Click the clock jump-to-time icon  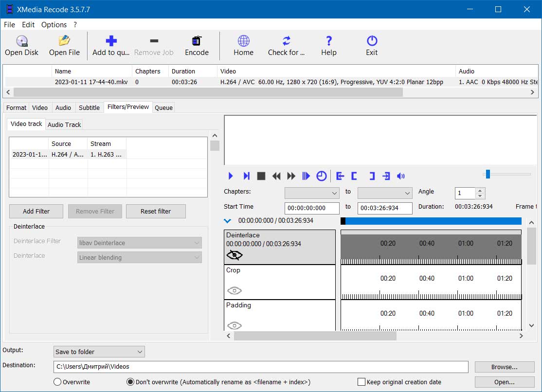pyautogui.click(x=322, y=176)
